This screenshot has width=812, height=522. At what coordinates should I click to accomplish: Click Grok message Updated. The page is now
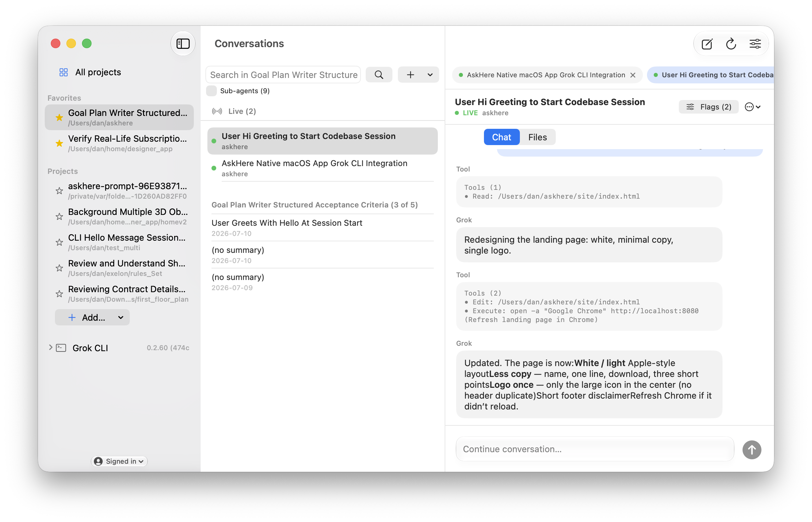tap(589, 384)
